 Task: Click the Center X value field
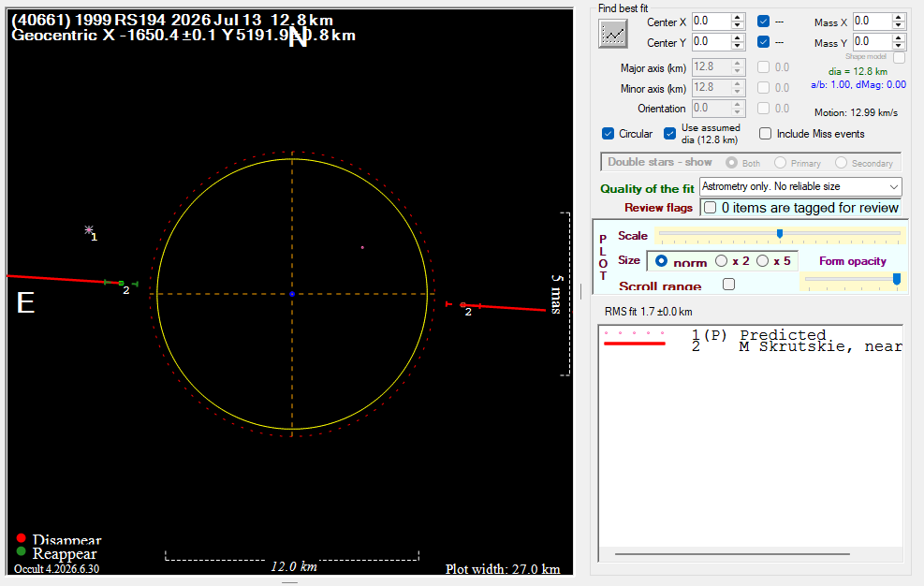click(711, 22)
